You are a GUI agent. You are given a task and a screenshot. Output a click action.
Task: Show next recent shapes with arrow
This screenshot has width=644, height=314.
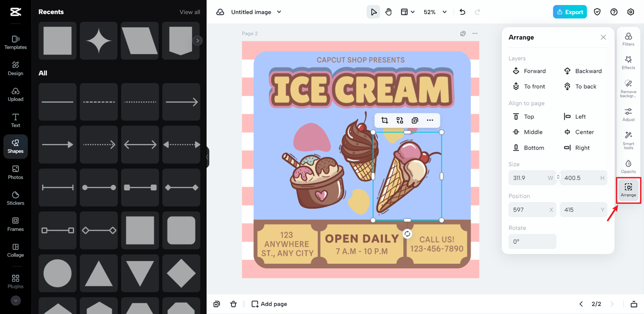198,41
